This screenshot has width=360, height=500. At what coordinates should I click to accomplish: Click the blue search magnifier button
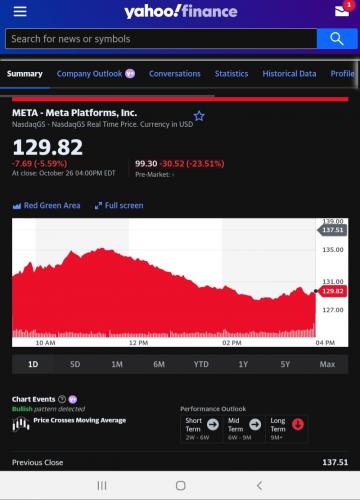[x=337, y=39]
